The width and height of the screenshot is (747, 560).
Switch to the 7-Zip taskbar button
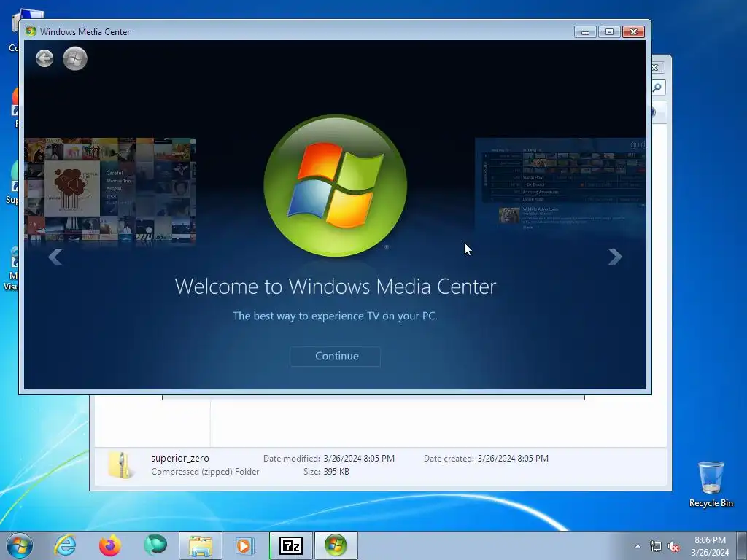[290, 545]
